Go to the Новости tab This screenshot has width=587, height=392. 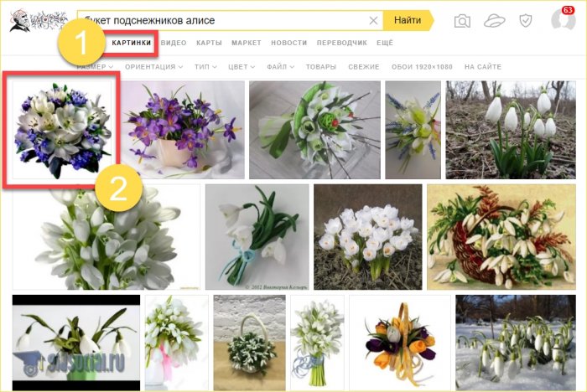[x=288, y=42]
